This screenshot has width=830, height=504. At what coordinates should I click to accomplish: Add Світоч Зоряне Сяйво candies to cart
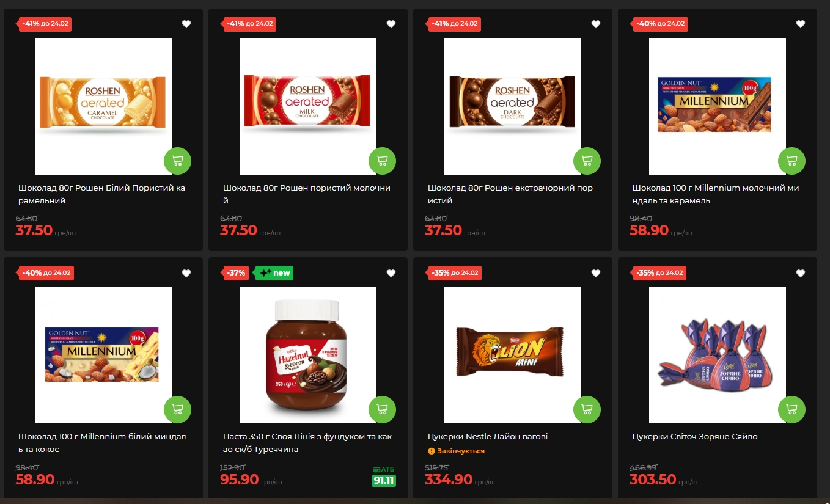[791, 409]
